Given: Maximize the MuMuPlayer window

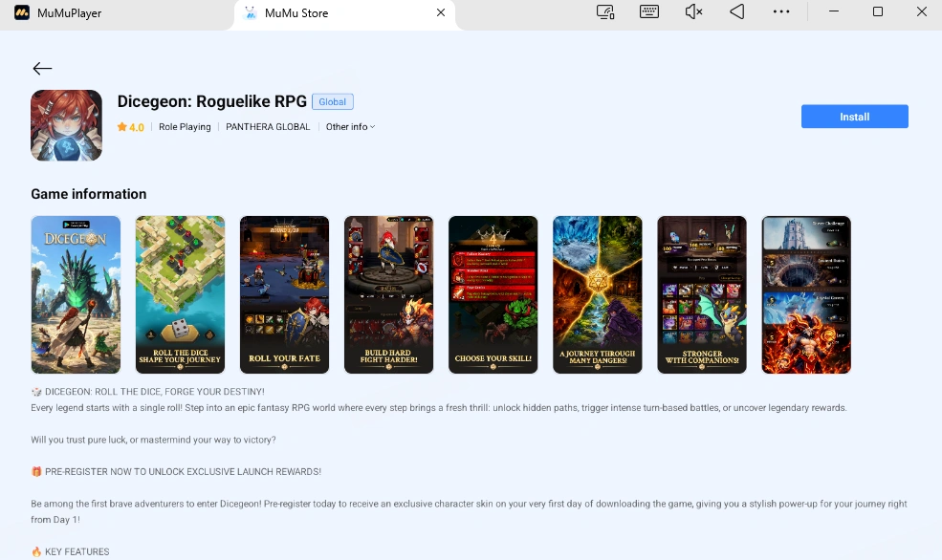Looking at the screenshot, I should (878, 11).
